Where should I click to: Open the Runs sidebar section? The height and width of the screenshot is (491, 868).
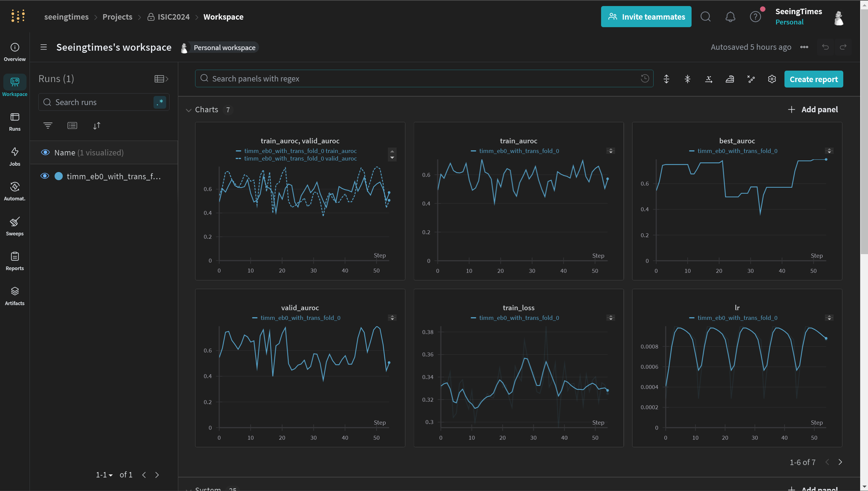[x=14, y=122]
